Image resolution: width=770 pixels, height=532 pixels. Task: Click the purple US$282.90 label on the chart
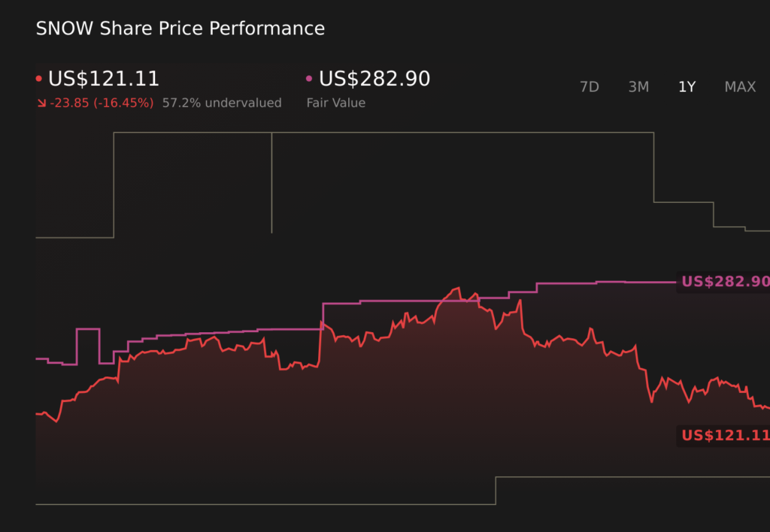pos(725,282)
